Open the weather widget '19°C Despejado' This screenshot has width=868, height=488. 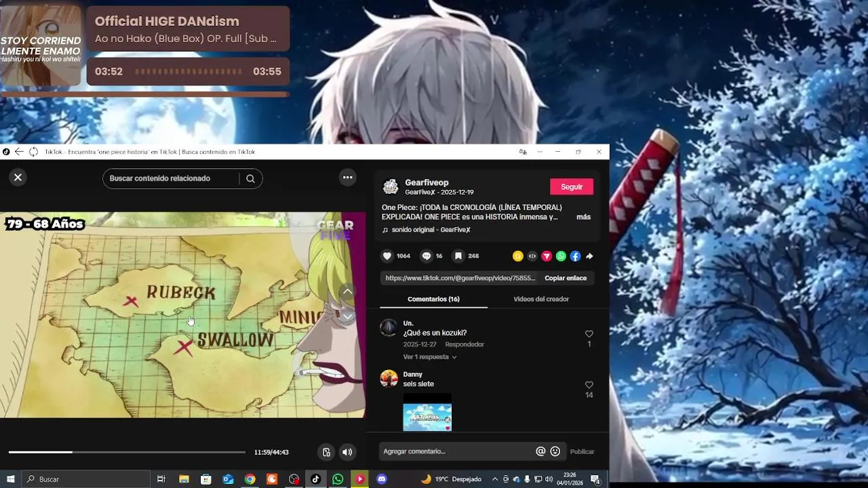[x=451, y=479]
